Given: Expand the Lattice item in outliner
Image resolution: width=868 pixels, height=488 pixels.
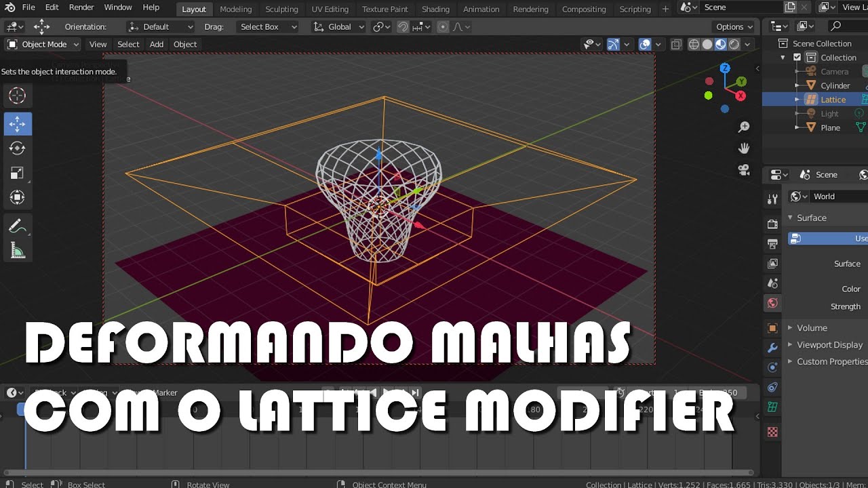Looking at the screenshot, I should click(x=797, y=100).
